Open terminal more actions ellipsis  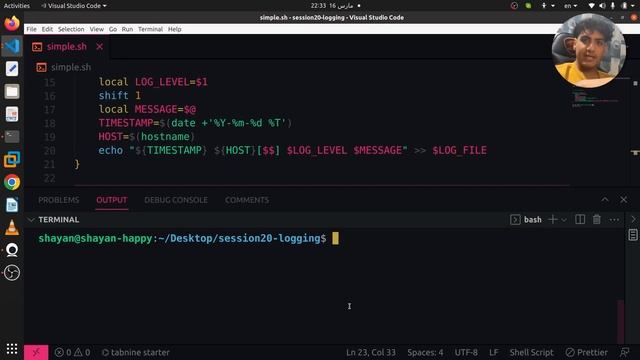614,220
